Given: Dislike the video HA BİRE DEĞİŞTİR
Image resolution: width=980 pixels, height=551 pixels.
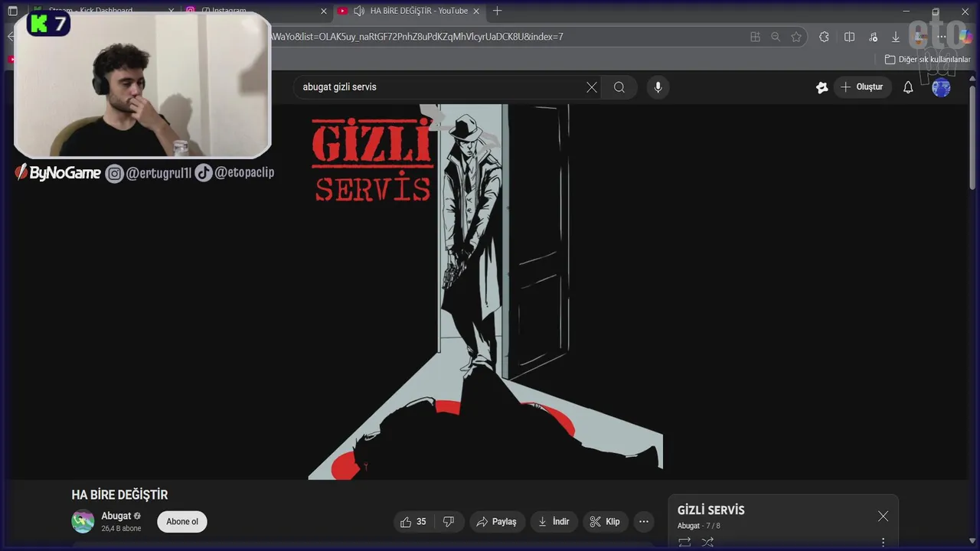Looking at the screenshot, I should point(449,522).
